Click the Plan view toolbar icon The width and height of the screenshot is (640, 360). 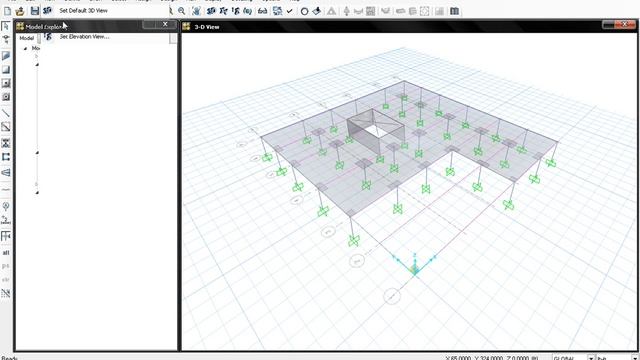pyautogui.click(x=223, y=11)
